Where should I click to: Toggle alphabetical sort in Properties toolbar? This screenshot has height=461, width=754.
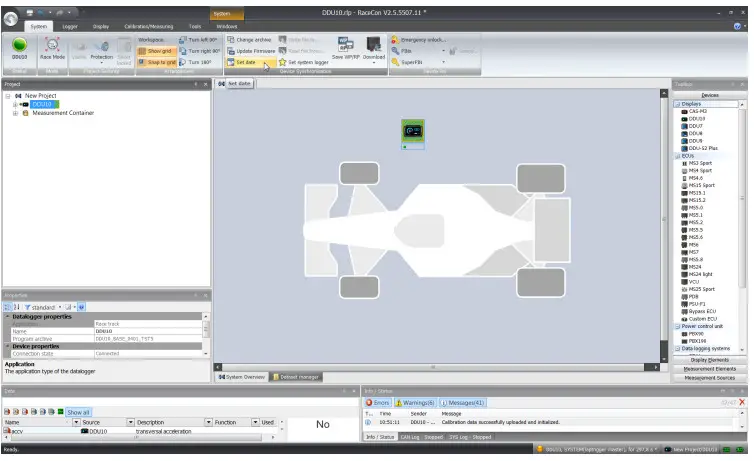point(16,307)
